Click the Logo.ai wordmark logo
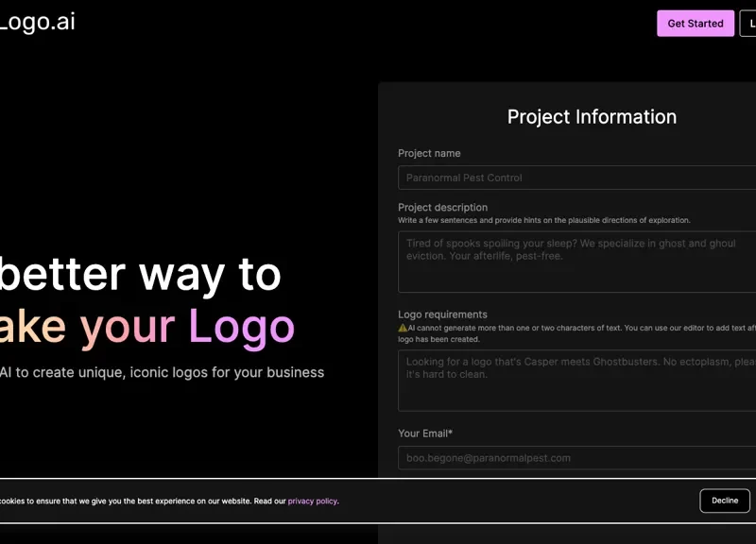Viewport: 756px width, 544px height. (36, 23)
